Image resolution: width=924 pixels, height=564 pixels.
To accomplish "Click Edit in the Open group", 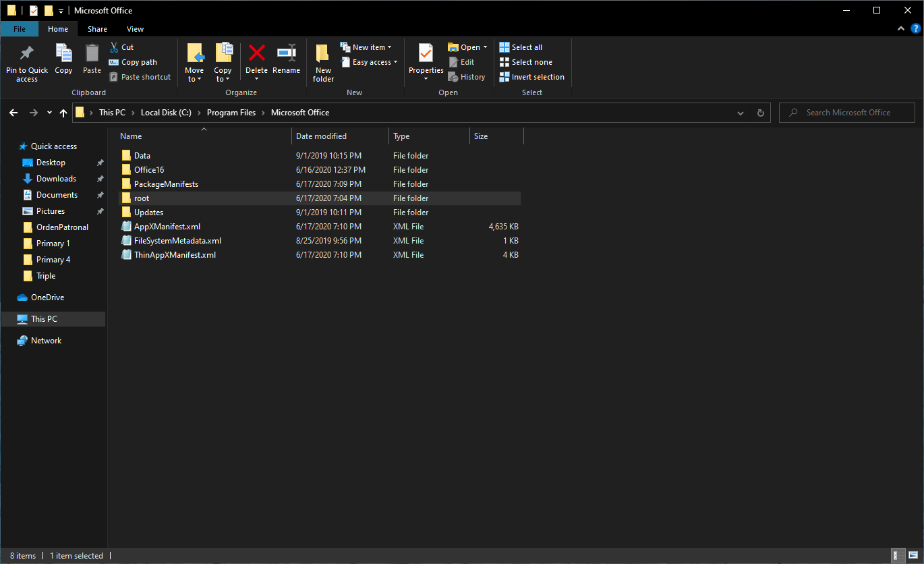I will pos(461,62).
